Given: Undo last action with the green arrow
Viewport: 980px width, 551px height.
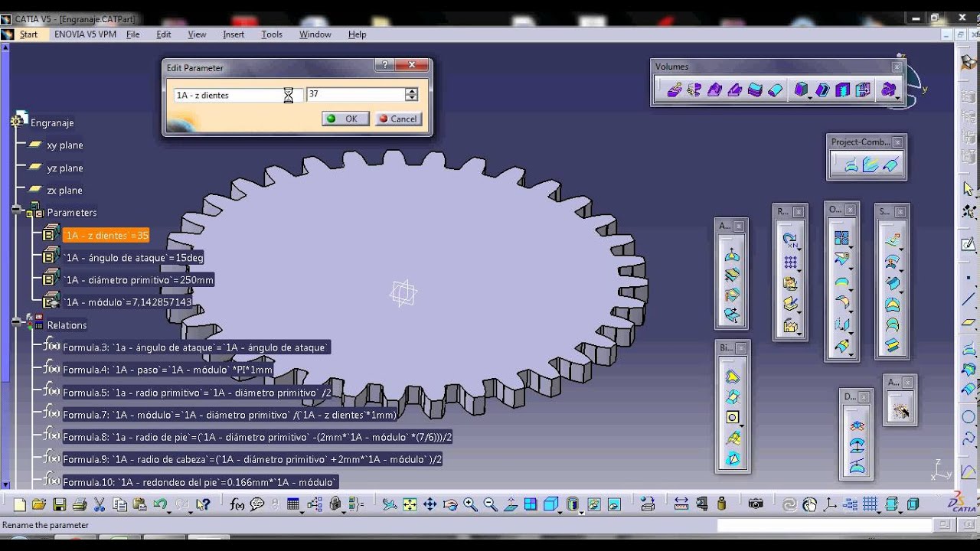Looking at the screenshot, I should tap(159, 504).
